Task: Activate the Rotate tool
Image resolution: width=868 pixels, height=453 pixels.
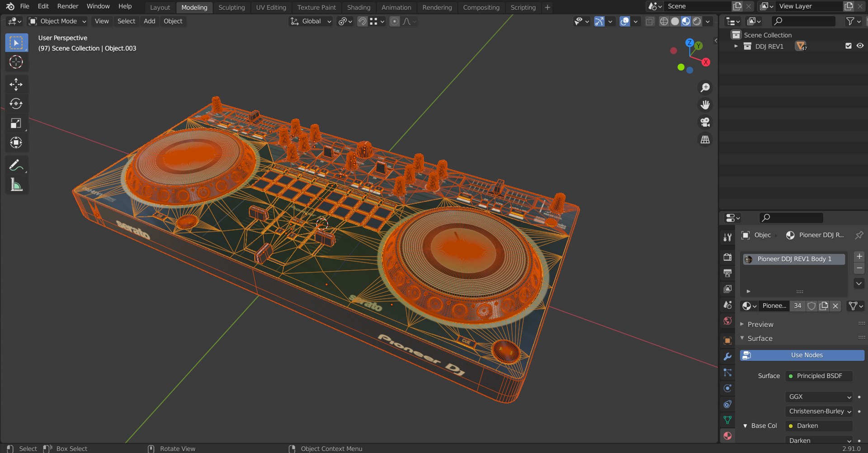Action: [x=16, y=104]
